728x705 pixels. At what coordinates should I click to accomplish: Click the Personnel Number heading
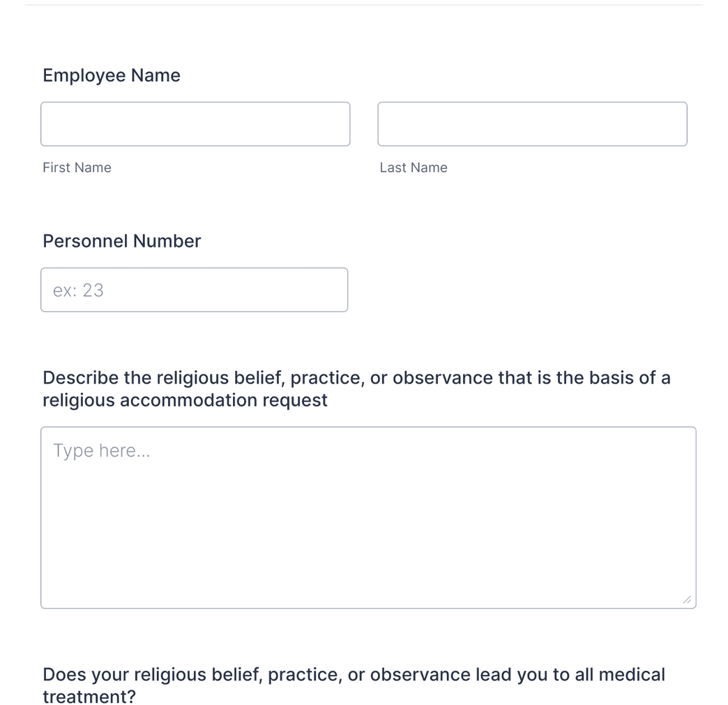pyautogui.click(x=121, y=241)
